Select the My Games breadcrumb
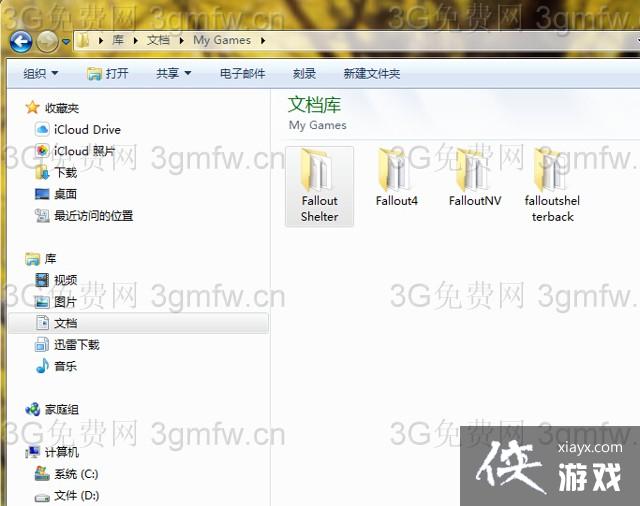The height and width of the screenshot is (506, 640). (x=222, y=40)
